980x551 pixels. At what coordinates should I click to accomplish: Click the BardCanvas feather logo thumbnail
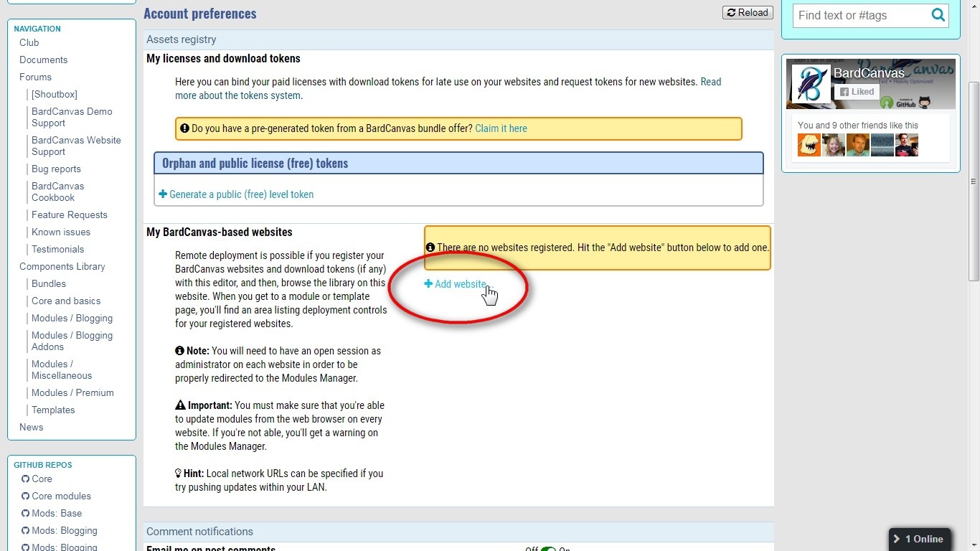pyautogui.click(x=811, y=85)
